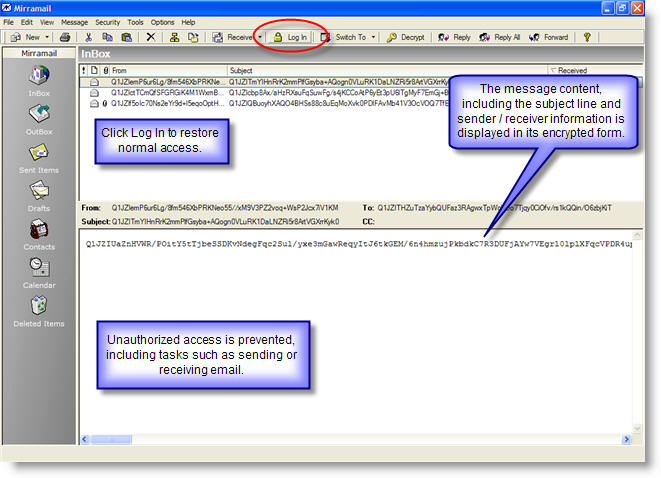Select message from Q1JZIf5oIc70Ns2eYr9d

pos(167,103)
